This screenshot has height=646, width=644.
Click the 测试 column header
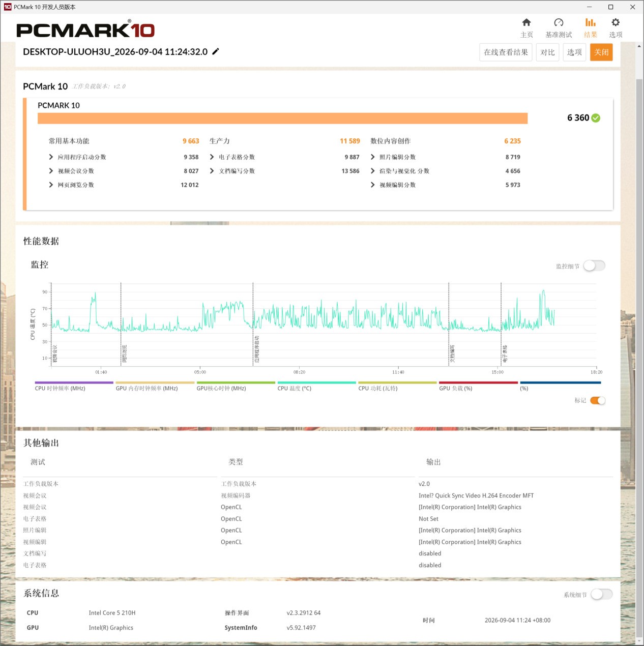click(x=38, y=462)
